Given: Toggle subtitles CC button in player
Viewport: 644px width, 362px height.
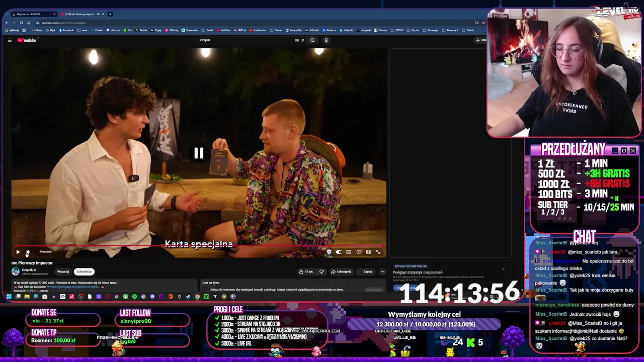Looking at the screenshot, I should (349, 252).
